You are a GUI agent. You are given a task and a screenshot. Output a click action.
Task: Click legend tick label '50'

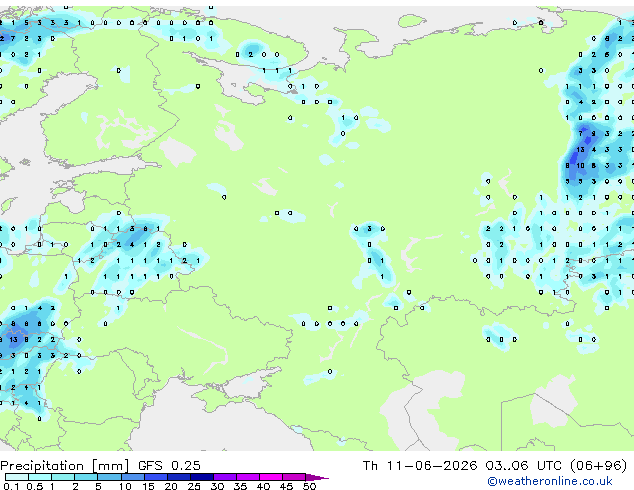[x=309, y=486]
